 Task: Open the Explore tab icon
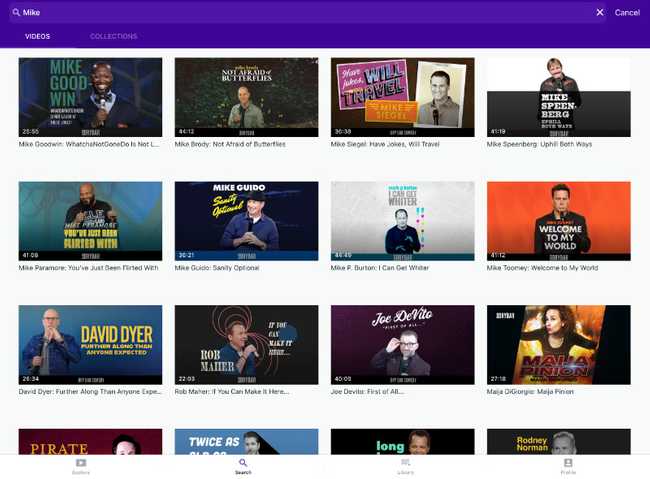[81, 463]
